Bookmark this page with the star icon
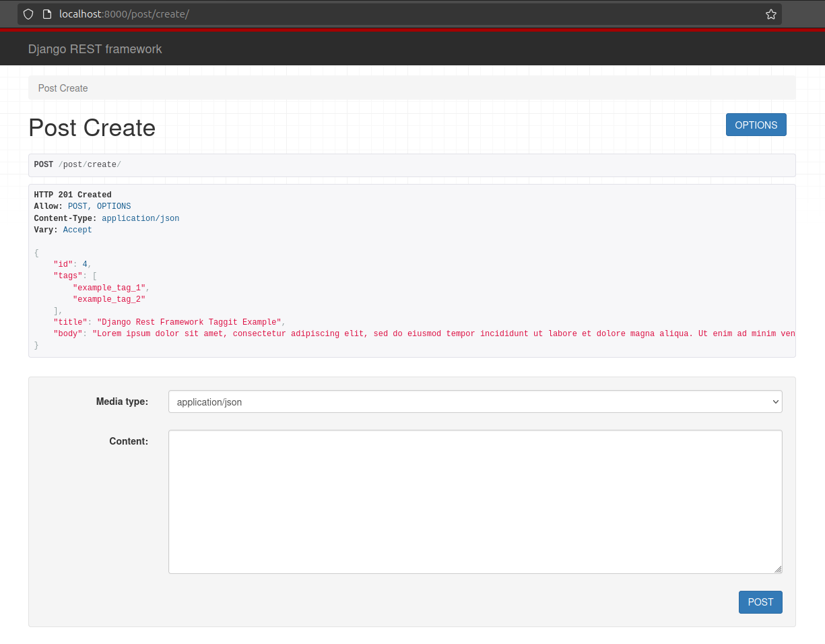The width and height of the screenshot is (825, 644). coord(771,14)
